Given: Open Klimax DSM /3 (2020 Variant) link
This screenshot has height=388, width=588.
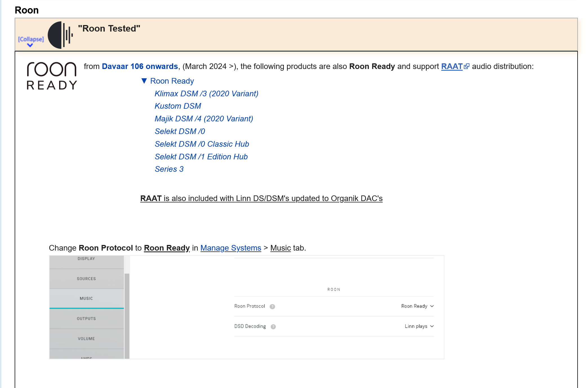Looking at the screenshot, I should coord(206,94).
